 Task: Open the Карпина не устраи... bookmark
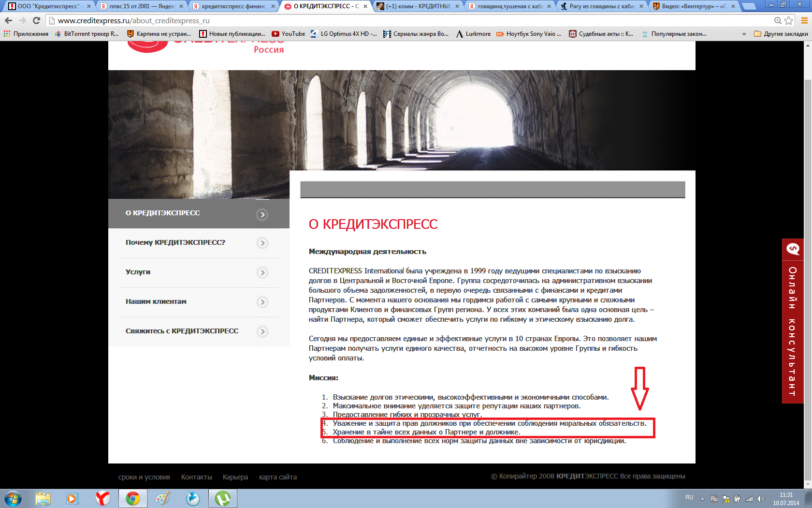tap(159, 34)
